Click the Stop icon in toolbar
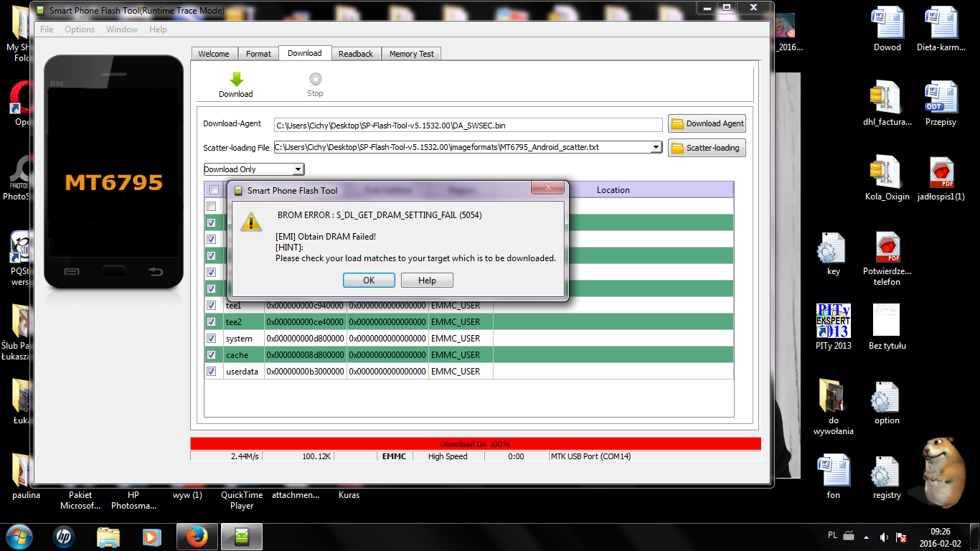This screenshot has width=980, height=551. click(x=315, y=79)
